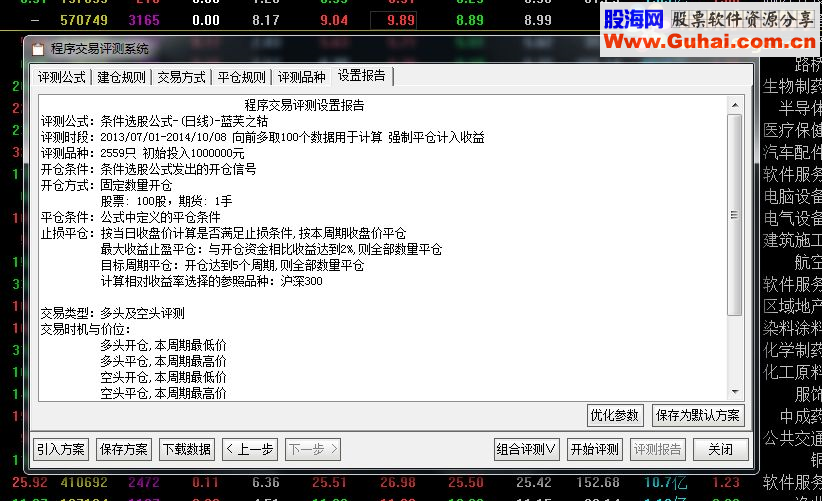The height and width of the screenshot is (501, 822).
Task: Close dialog with 关闭 button
Action: [x=721, y=450]
